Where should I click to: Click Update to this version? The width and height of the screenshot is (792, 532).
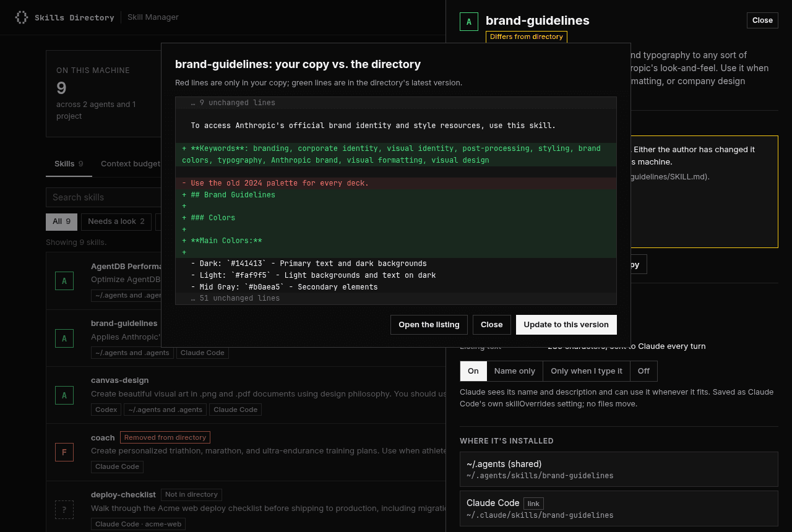[x=566, y=325]
